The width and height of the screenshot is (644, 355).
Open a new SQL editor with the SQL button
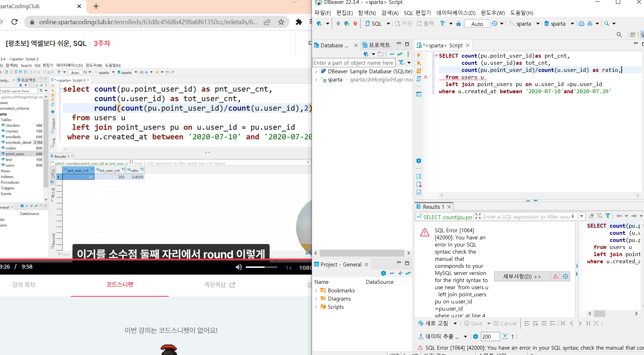click(x=373, y=23)
